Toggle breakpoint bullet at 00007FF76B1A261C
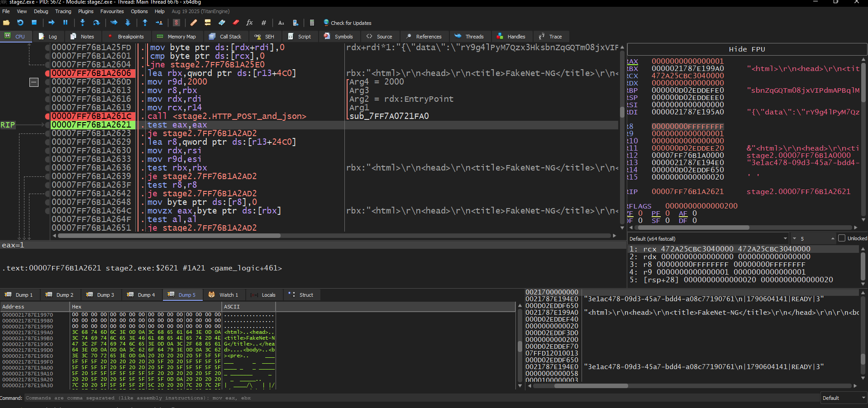This screenshot has height=408, width=868. [x=47, y=116]
